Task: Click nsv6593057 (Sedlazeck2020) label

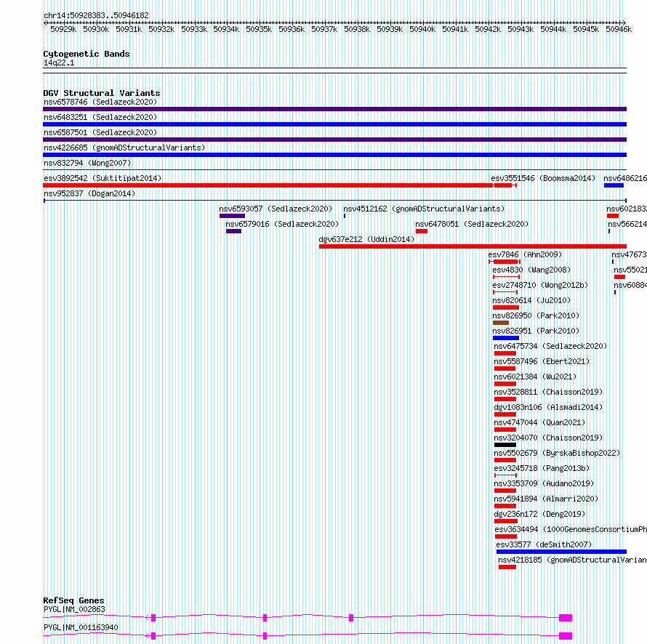Action: (276, 209)
